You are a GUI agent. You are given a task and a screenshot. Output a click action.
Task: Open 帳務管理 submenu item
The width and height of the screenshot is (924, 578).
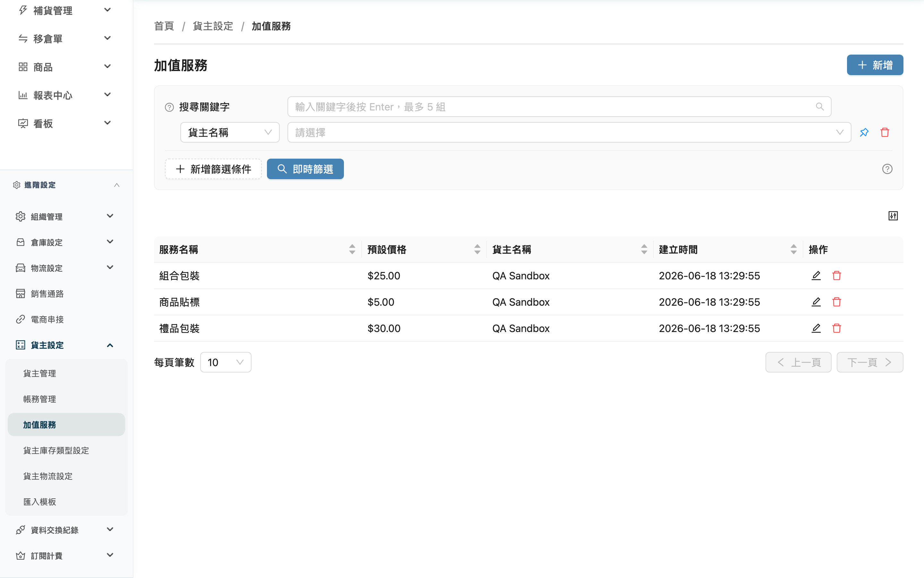[x=66, y=399]
